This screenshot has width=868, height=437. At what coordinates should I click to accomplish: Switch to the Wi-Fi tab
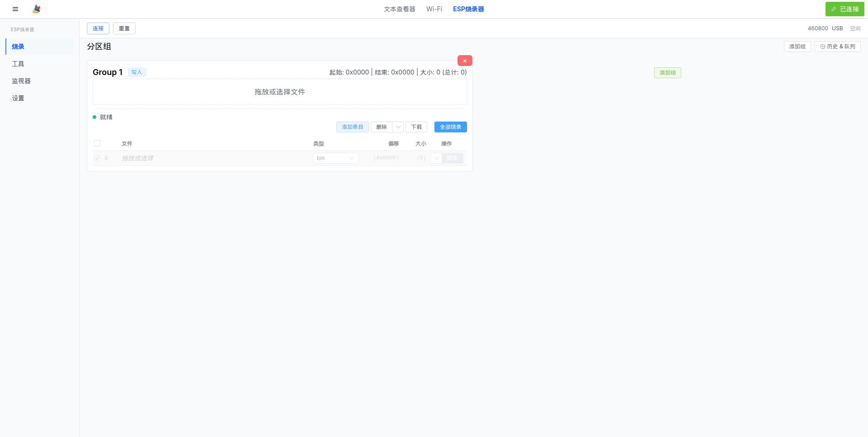coord(434,9)
